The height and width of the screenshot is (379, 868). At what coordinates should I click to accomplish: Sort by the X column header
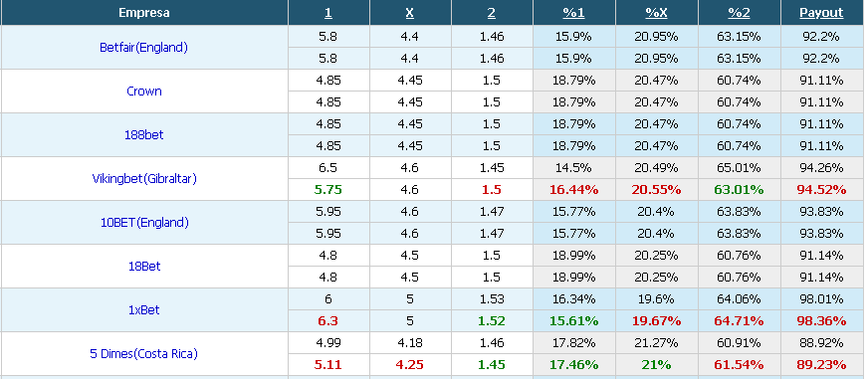point(410,13)
